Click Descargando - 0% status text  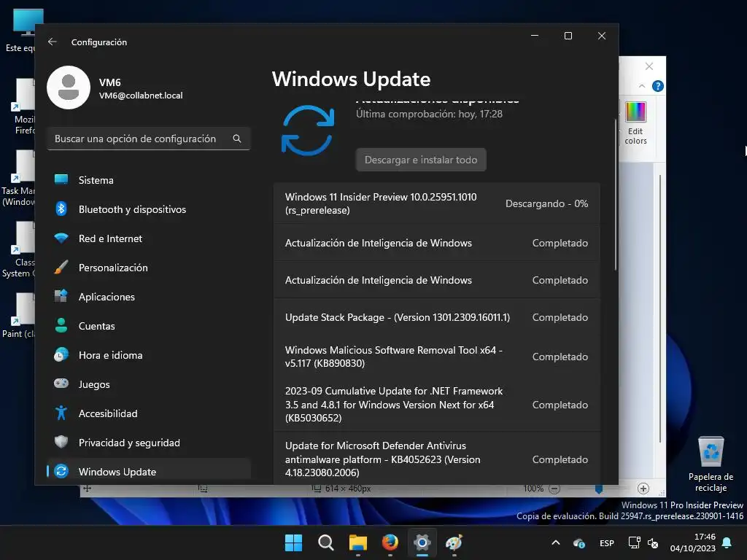pos(546,203)
